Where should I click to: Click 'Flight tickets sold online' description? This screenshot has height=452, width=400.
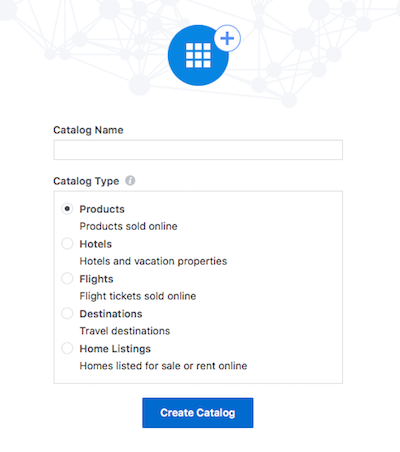click(138, 296)
